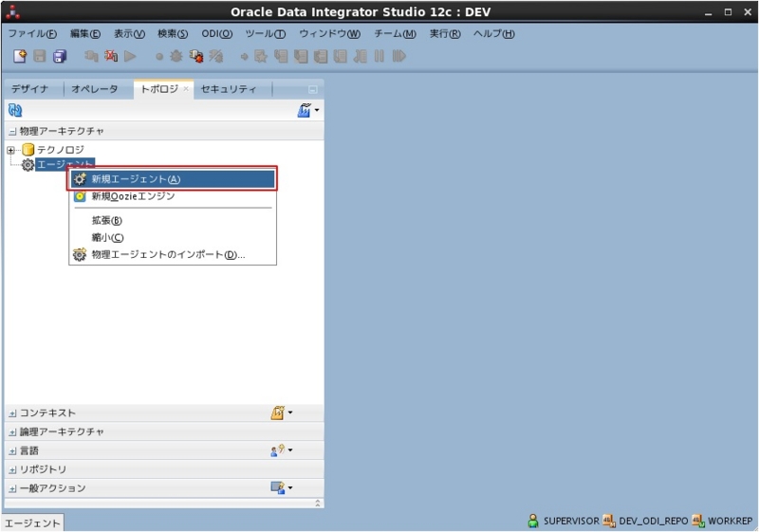Click the Save toolbar icon
This screenshot has height=532, width=759.
coord(40,56)
